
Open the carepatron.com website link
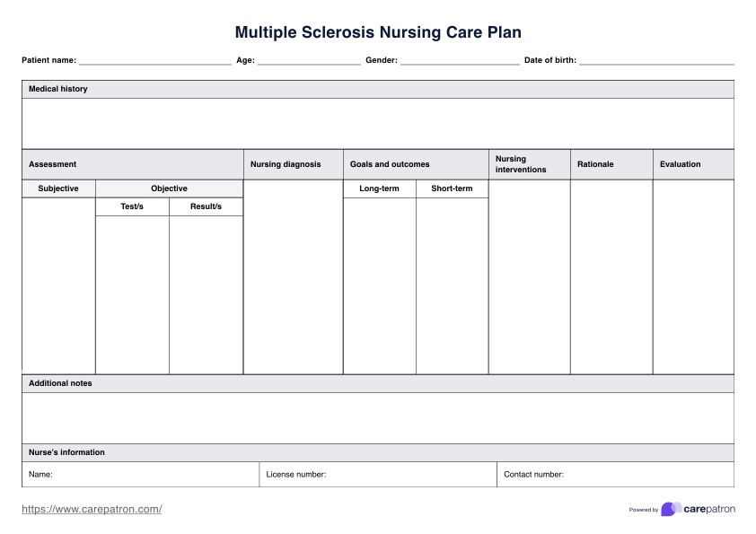92,509
